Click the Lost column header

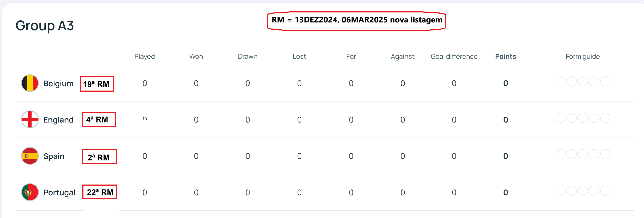pos(299,56)
